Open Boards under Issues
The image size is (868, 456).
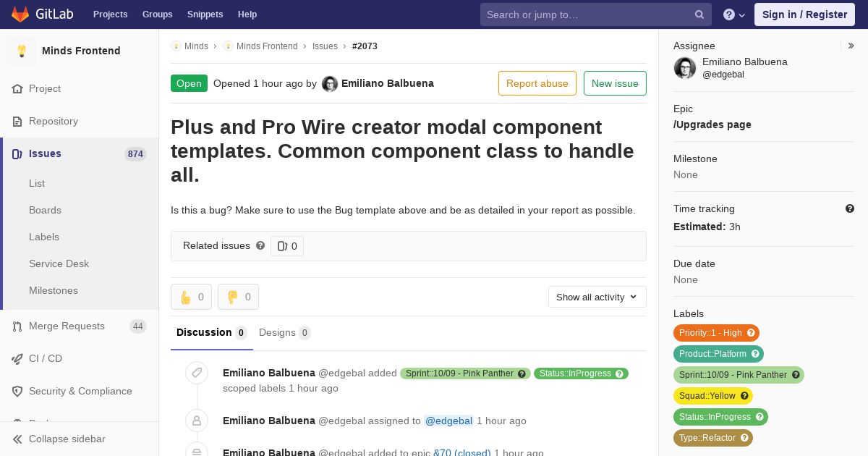pyautogui.click(x=45, y=210)
